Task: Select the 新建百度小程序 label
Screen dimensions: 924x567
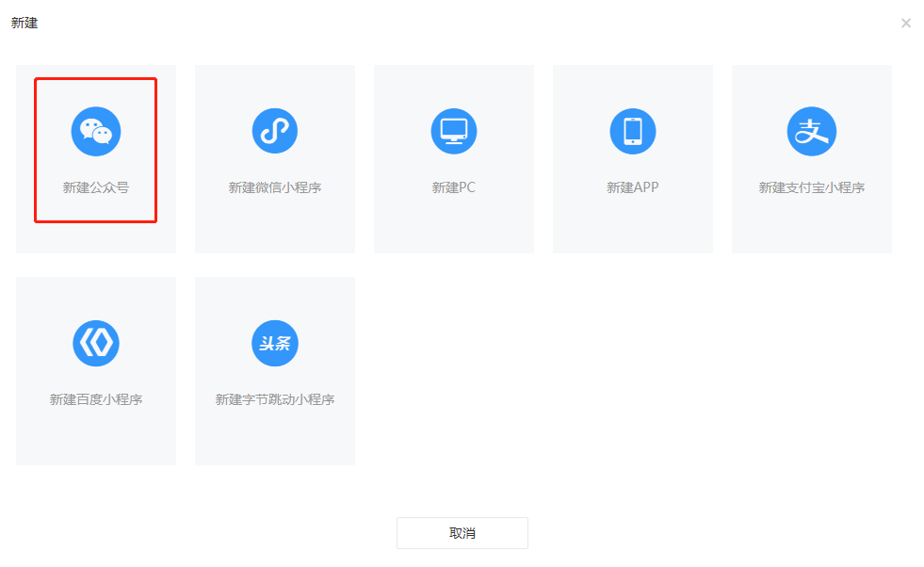Action: 96,399
